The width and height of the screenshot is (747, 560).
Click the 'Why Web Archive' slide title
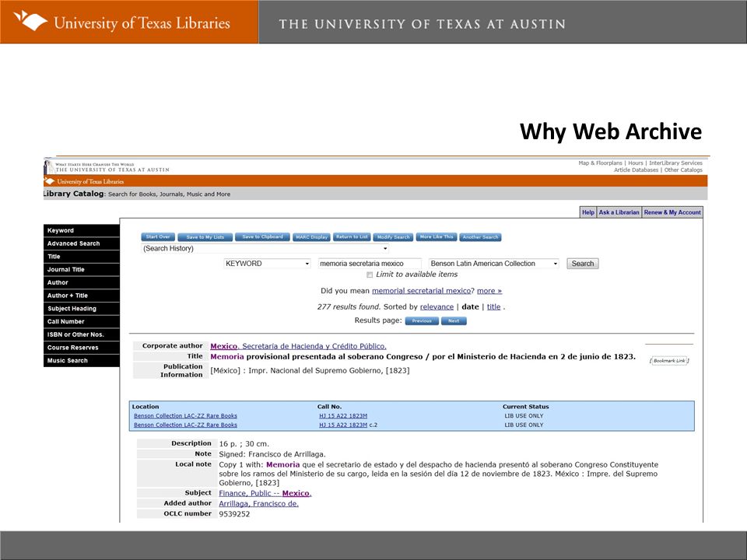(x=611, y=132)
